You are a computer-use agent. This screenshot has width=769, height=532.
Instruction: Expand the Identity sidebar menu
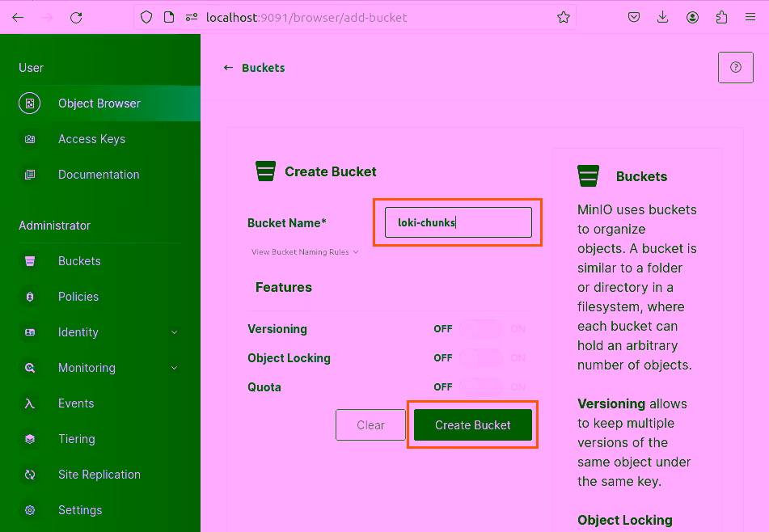(x=78, y=331)
